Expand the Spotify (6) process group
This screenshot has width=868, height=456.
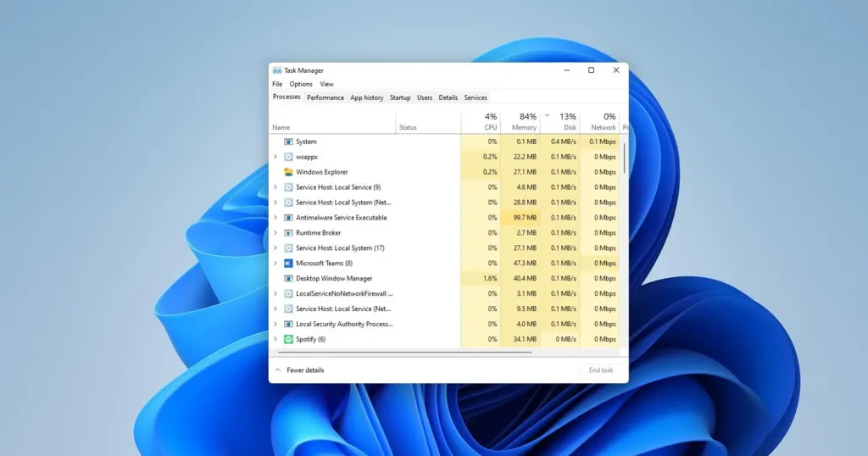(x=275, y=339)
